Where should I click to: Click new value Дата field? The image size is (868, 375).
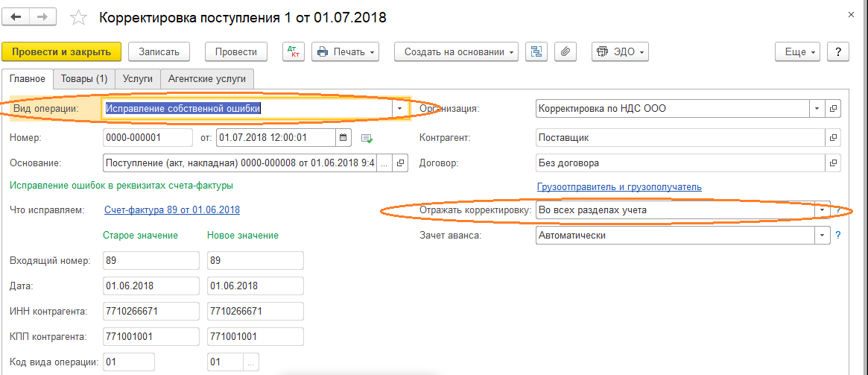click(256, 286)
